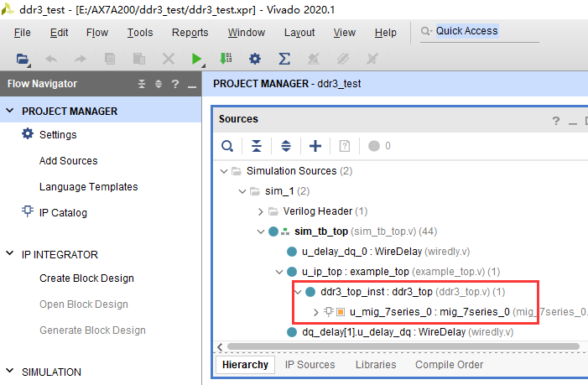Image resolution: width=588 pixels, height=385 pixels.
Task: Click the Open Project folder toolbar icon
Action: click(23, 59)
